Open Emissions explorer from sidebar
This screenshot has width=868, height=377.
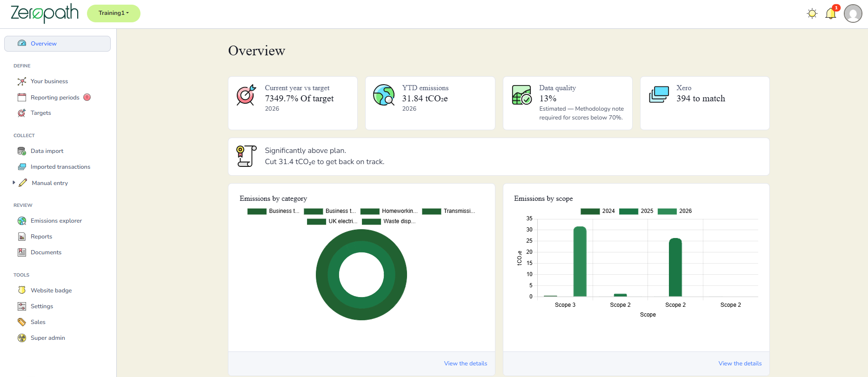56,221
